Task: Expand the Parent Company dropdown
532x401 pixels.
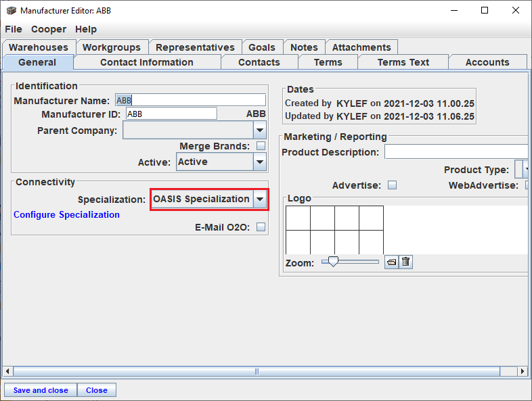Action: pos(260,130)
